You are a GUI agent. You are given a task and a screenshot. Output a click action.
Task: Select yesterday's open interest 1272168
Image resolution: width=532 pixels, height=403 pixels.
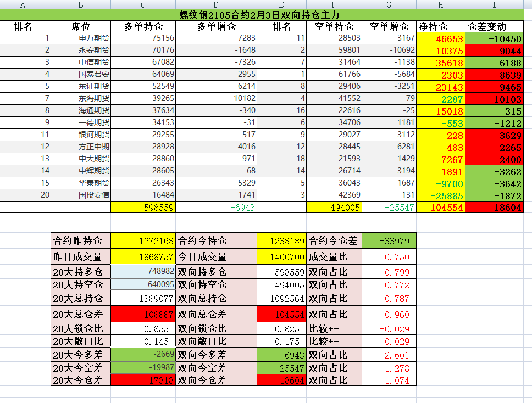pyautogui.click(x=143, y=240)
